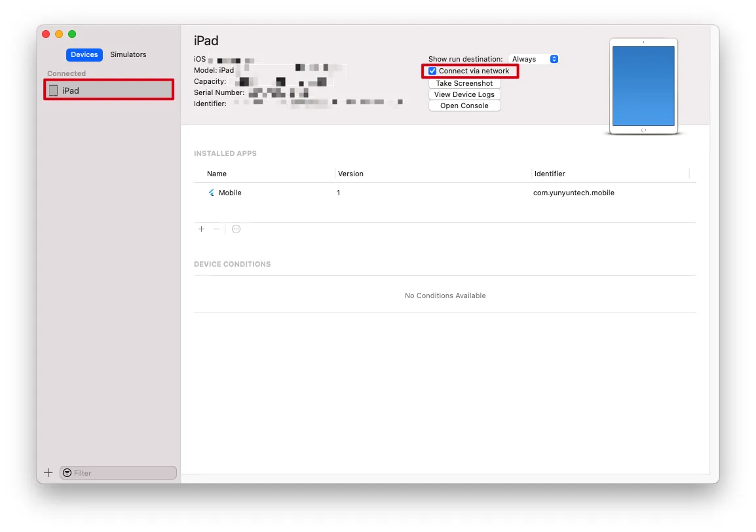Select the Mobile app row
The width and height of the screenshot is (756, 532).
point(445,193)
